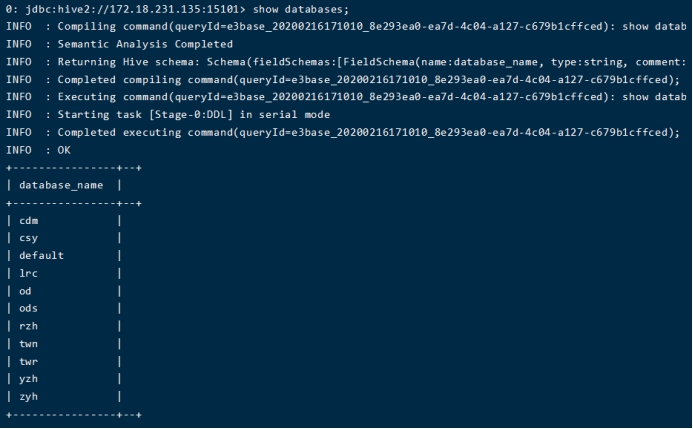
Task: Click the zyh database entry
Action: pos(29,396)
